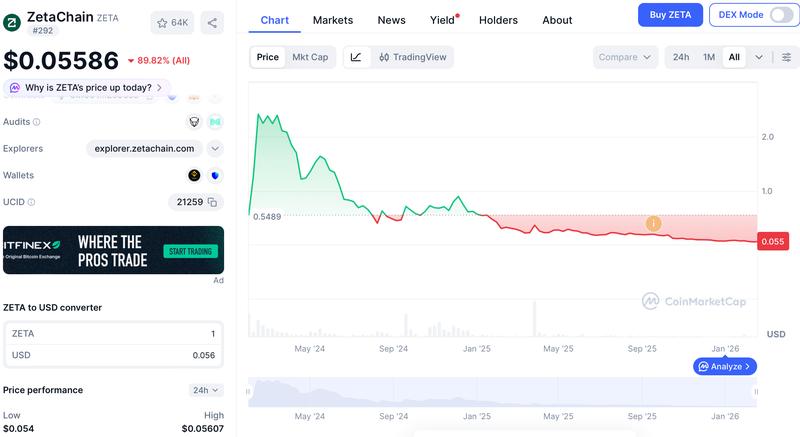
Task: Select the Price chart option
Action: tap(267, 57)
